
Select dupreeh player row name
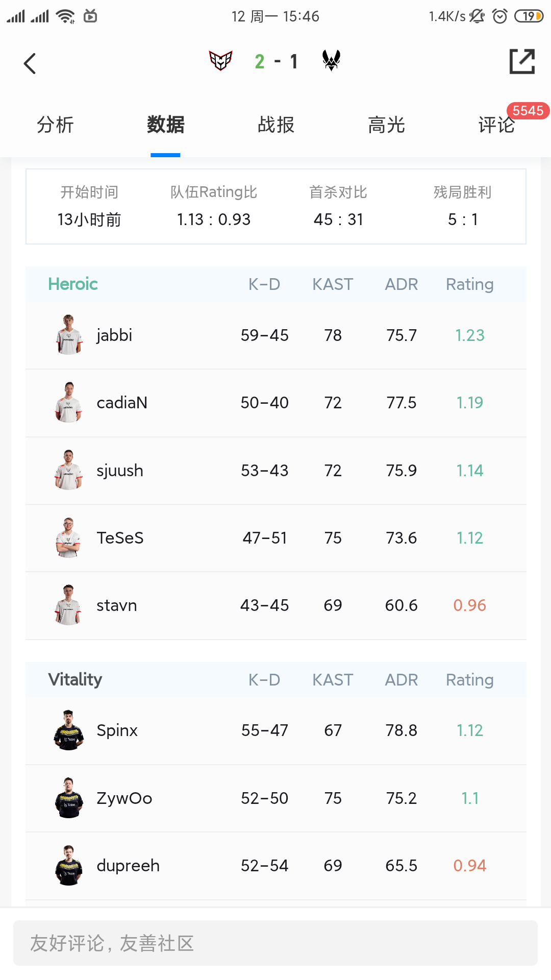128,865
